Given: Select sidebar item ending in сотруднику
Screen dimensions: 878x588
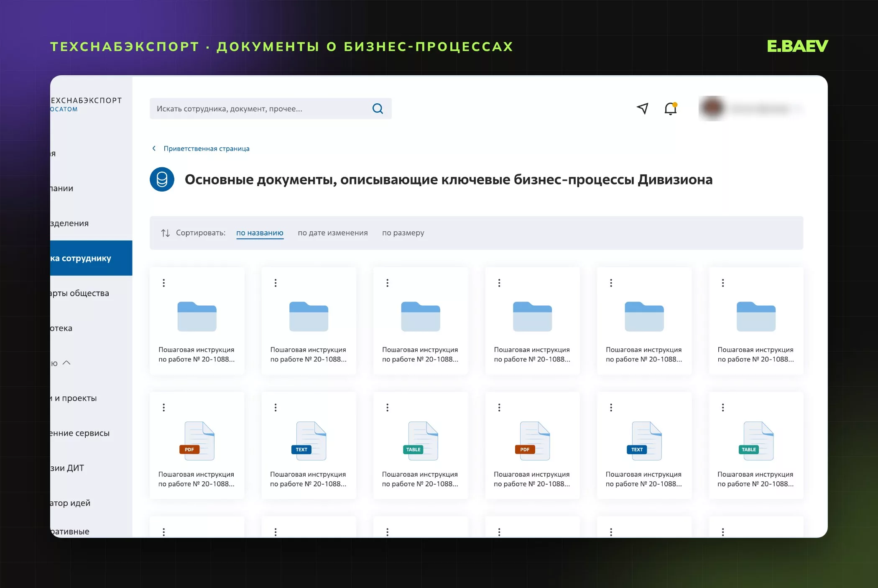Looking at the screenshot, I should click(91, 258).
